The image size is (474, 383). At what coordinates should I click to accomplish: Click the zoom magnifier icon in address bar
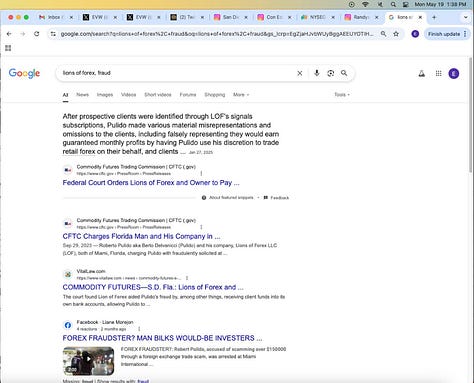pyautogui.click(x=384, y=34)
